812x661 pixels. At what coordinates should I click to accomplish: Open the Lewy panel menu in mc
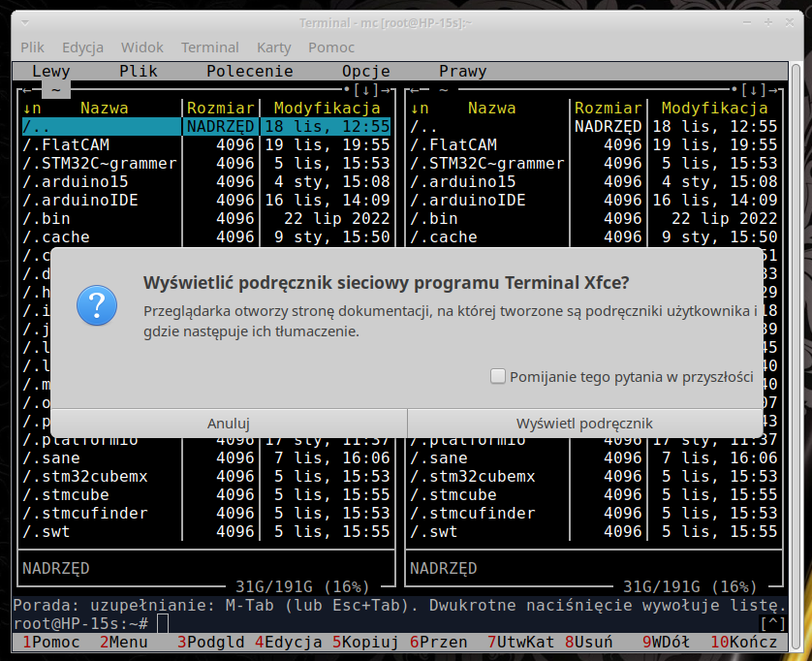click(x=50, y=72)
